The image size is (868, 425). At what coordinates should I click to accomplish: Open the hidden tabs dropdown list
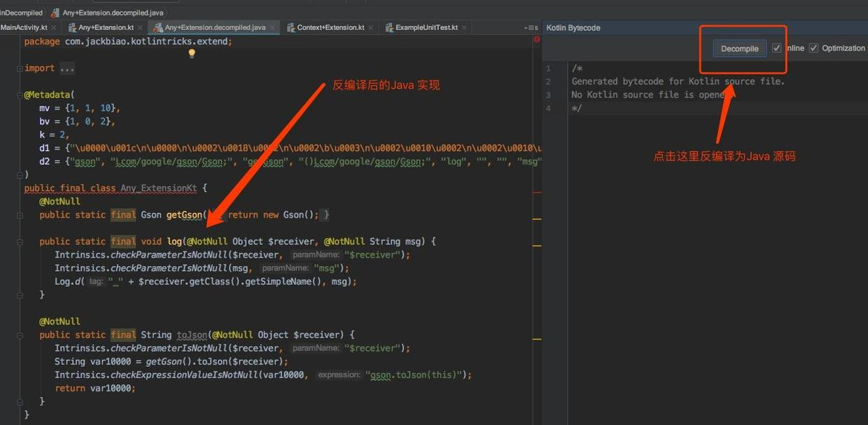point(531,28)
